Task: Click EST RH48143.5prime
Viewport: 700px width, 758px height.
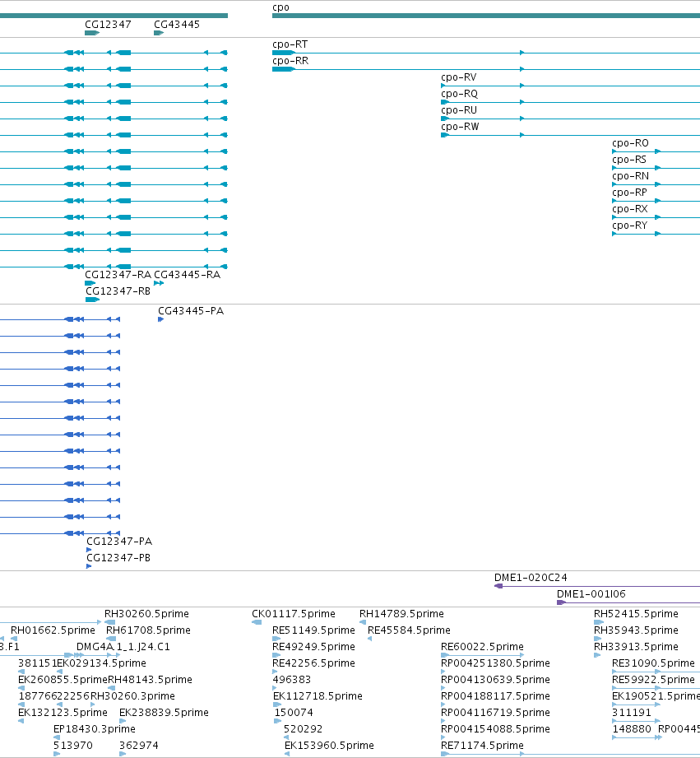Action: coord(150,680)
